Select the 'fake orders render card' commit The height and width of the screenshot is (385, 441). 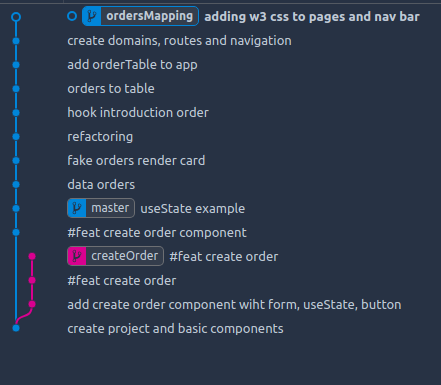(x=136, y=161)
